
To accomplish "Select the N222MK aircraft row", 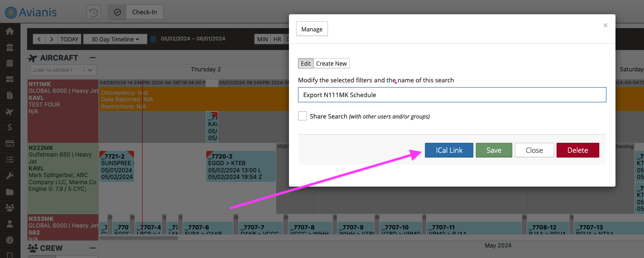I will coord(63,179).
